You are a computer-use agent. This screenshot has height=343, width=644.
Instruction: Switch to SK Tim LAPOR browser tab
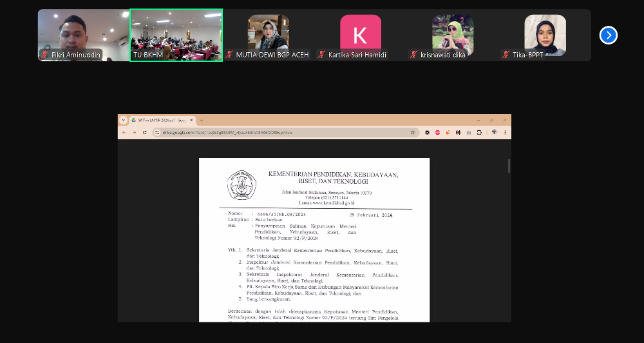pos(162,120)
